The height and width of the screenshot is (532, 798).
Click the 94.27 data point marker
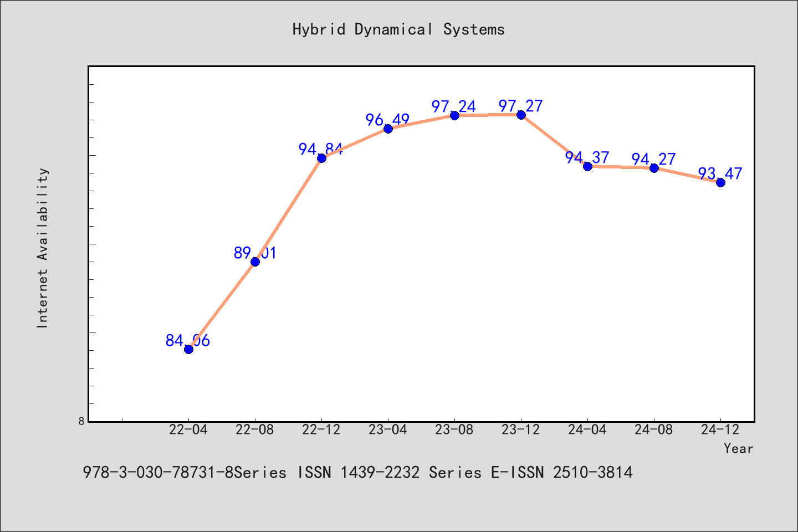654,168
